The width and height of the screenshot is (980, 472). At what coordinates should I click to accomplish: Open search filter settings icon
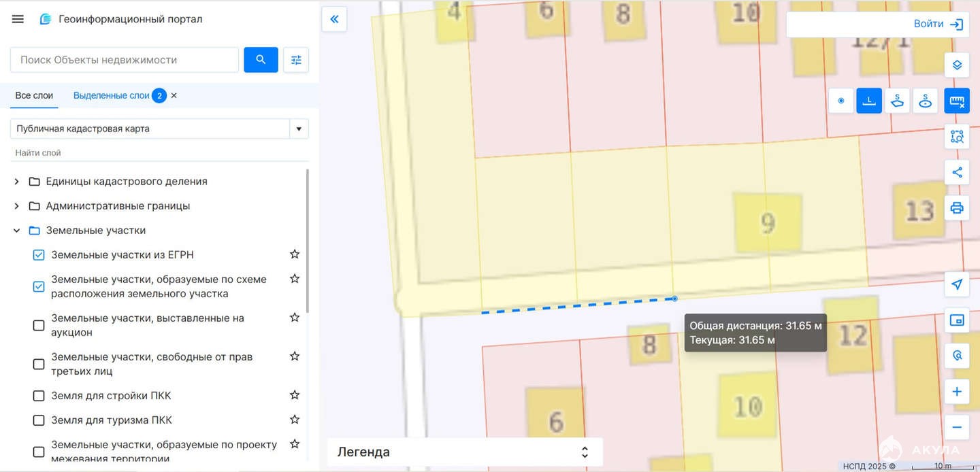[x=296, y=60]
